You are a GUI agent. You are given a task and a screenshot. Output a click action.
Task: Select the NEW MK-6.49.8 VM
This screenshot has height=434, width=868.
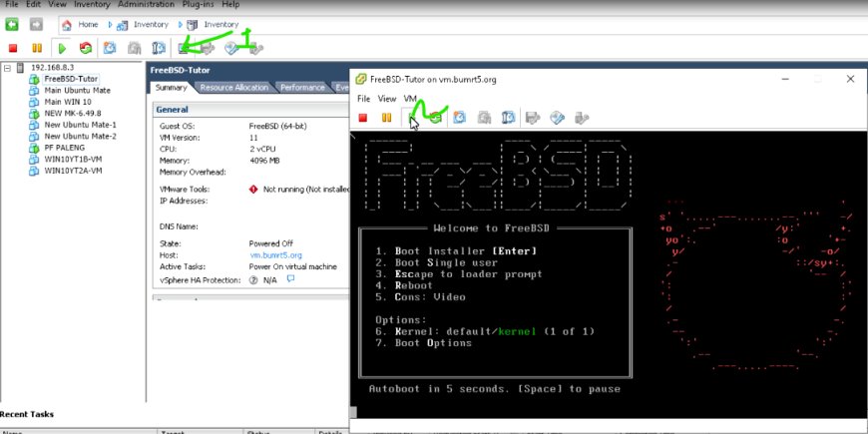(73, 114)
